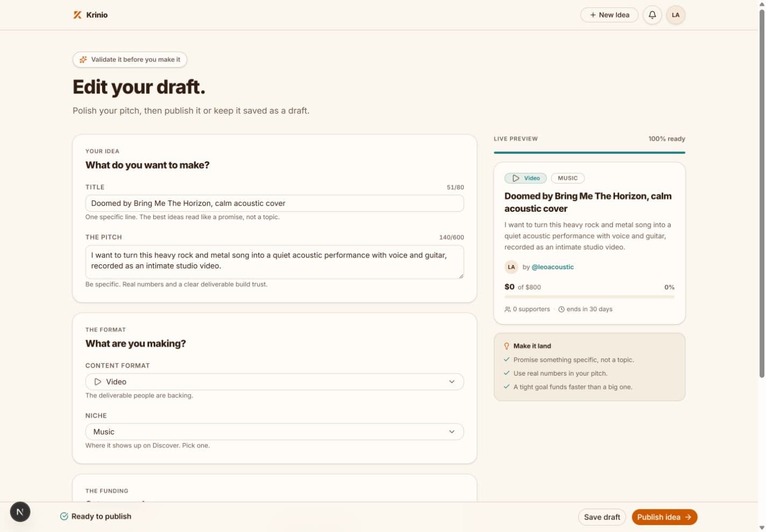Open notifications bell
The height and width of the screenshot is (532, 766).
click(652, 15)
